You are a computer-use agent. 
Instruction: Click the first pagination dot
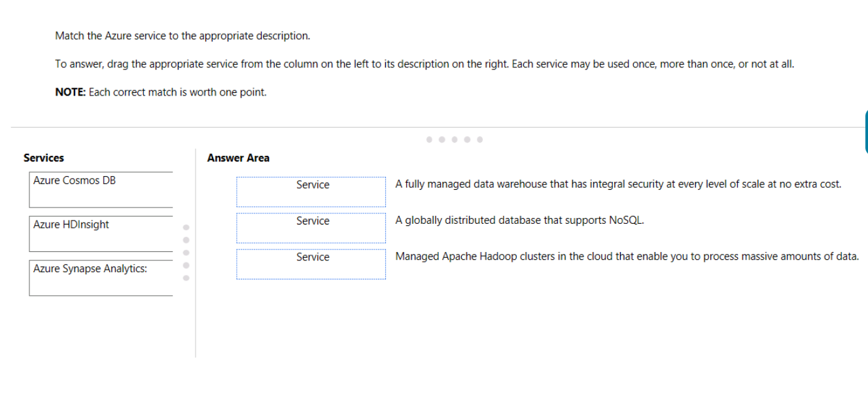pyautogui.click(x=428, y=139)
